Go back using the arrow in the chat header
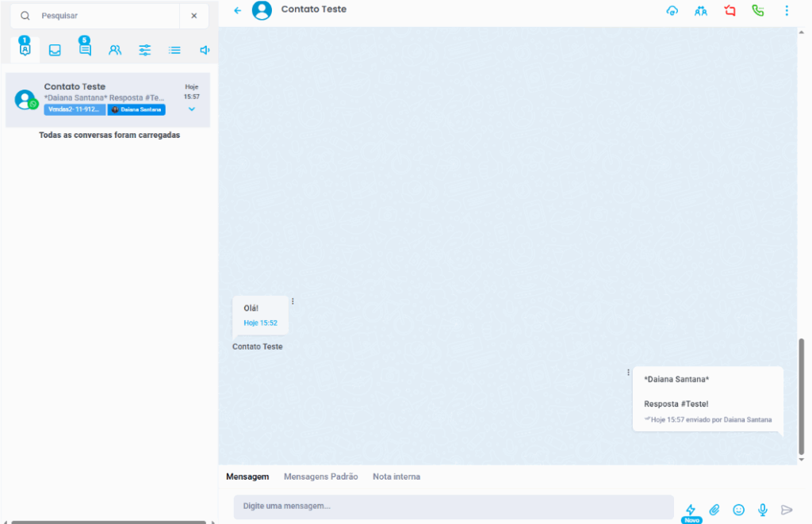This screenshot has height=524, width=812. point(237,10)
